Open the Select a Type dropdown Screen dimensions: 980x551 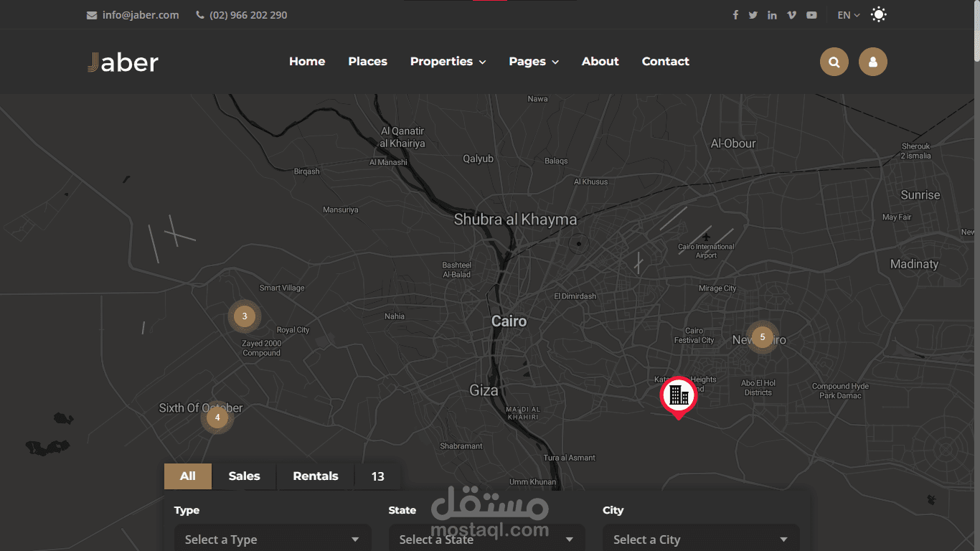[x=273, y=539]
